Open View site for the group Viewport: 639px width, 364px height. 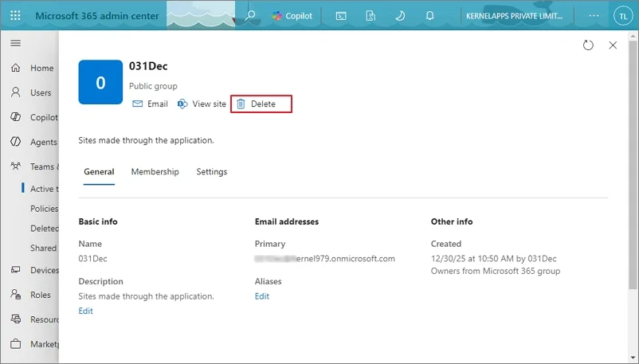coord(202,104)
